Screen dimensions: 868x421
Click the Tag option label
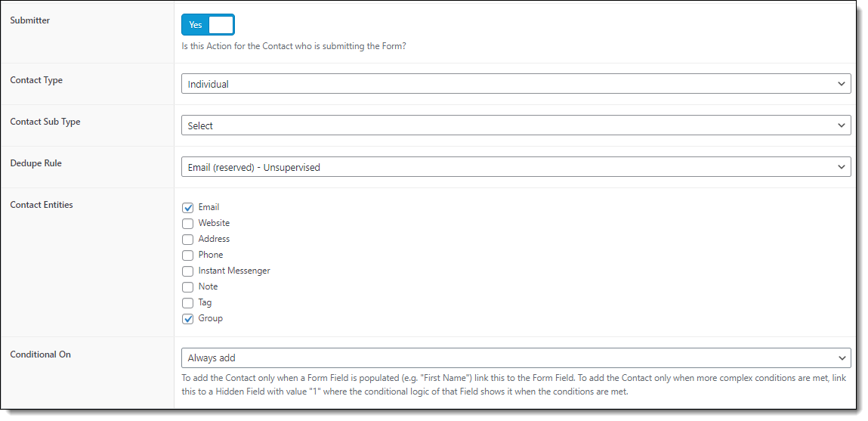(205, 302)
